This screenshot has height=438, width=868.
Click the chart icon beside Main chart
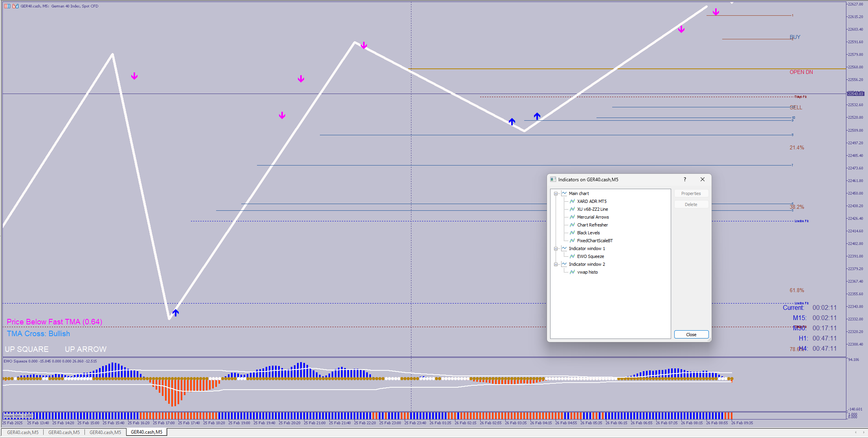click(564, 193)
